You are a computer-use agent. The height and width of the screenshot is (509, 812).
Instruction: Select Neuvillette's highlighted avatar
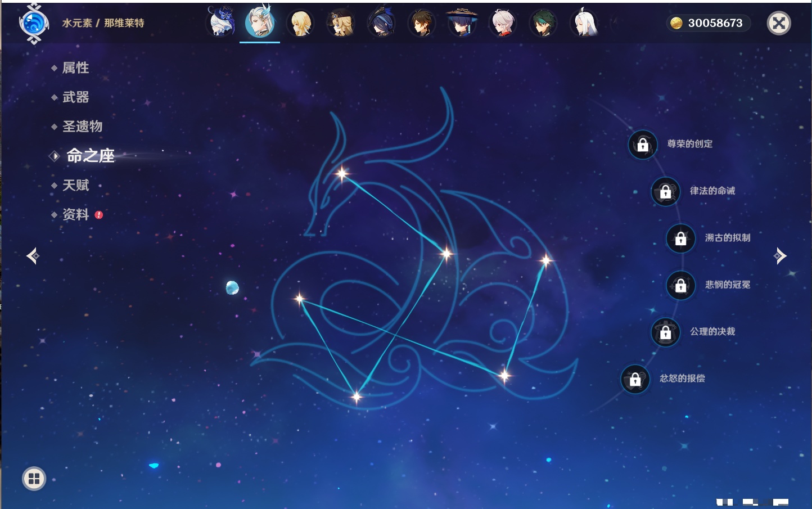click(x=260, y=21)
